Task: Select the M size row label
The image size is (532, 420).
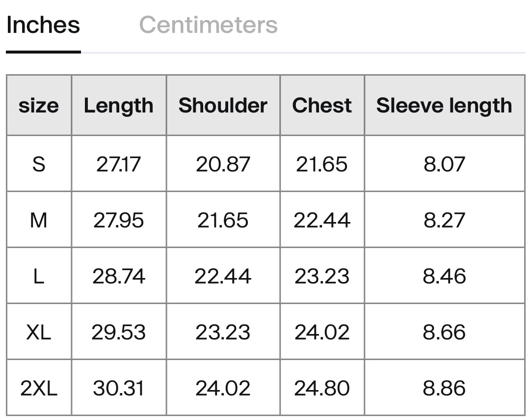Action: tap(39, 220)
